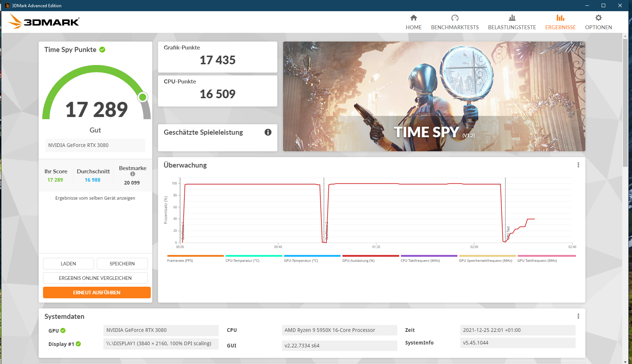Open the Optionen gear icon
632x364 pixels.
pos(598,18)
